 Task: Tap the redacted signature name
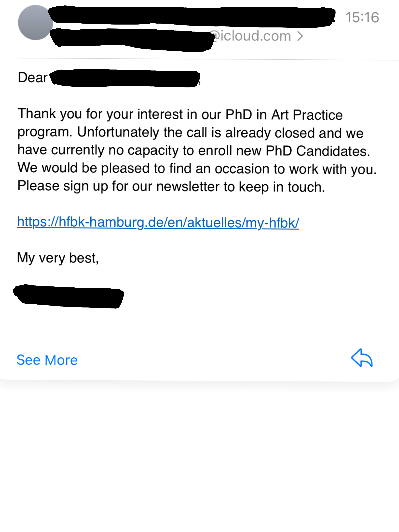pyautogui.click(x=68, y=296)
